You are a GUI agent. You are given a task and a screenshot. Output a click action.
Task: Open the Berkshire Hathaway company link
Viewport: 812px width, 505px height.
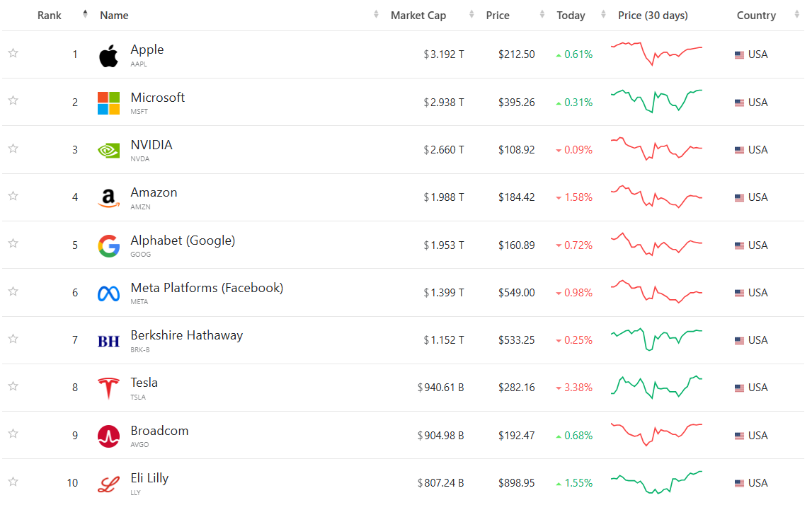click(186, 335)
